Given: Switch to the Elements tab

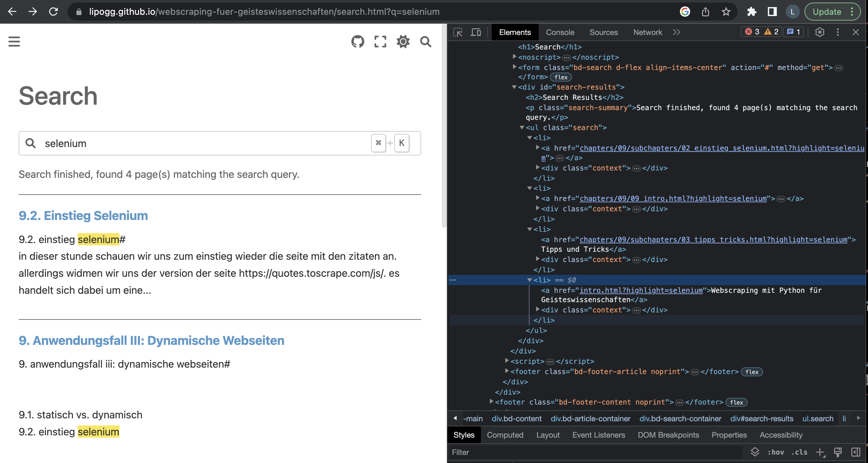Looking at the screenshot, I should pyautogui.click(x=515, y=32).
